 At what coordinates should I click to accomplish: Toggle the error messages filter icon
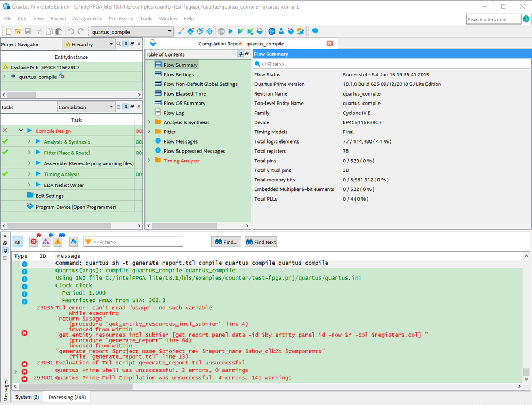(34, 242)
